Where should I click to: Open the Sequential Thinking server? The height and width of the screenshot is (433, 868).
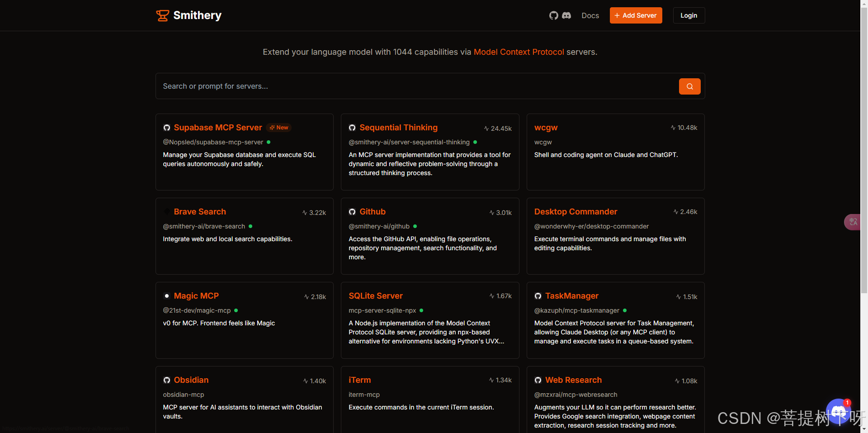[398, 128]
